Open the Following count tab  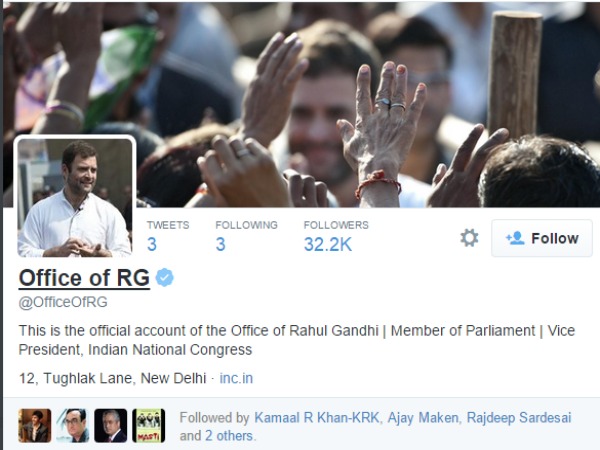tap(246, 236)
